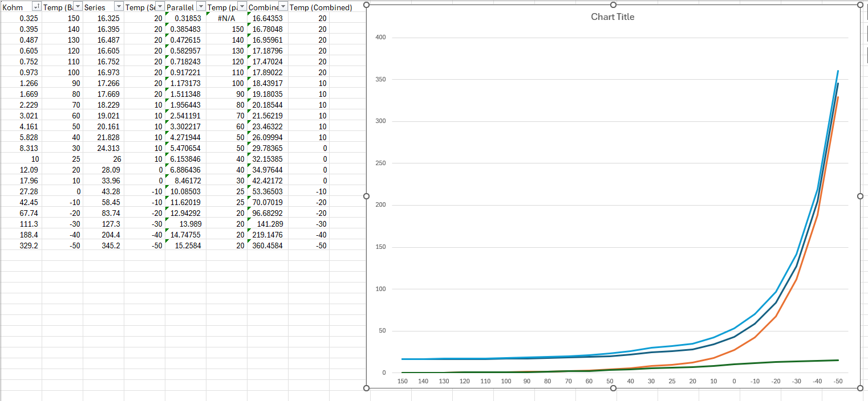Open the Temp (Se column filter arrow
The width and height of the screenshot is (868, 401).
tap(160, 6)
